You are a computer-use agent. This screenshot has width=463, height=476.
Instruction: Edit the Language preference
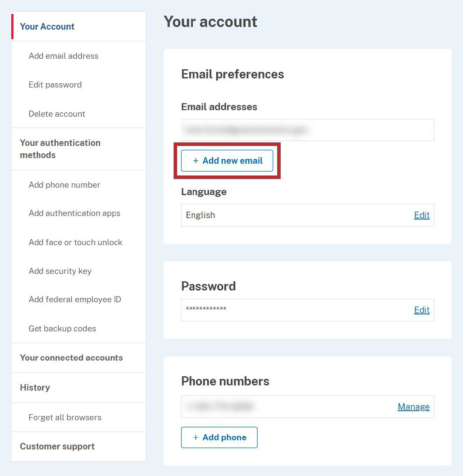[422, 215]
